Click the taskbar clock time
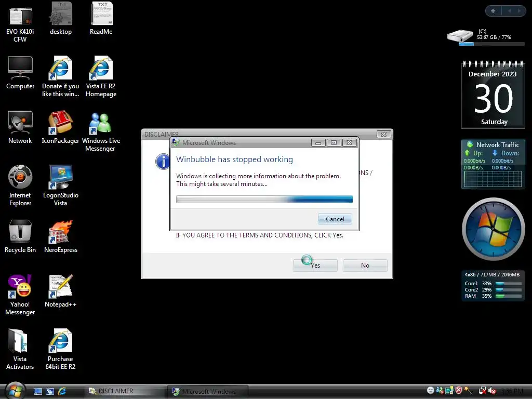 tap(512, 391)
